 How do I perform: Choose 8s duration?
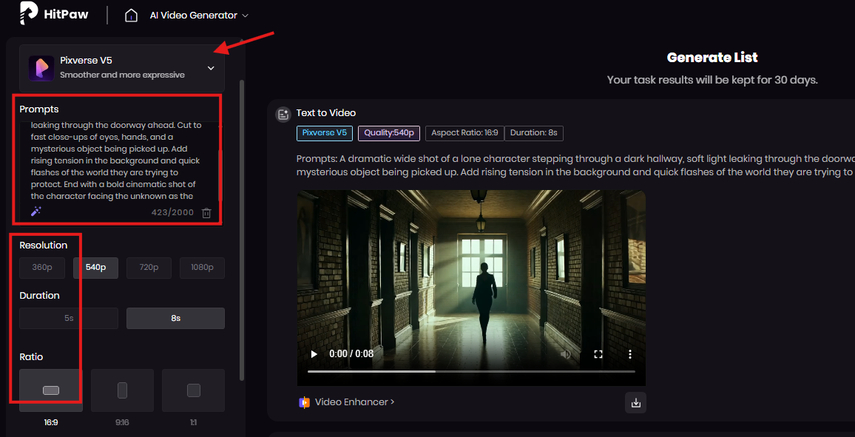coord(176,318)
